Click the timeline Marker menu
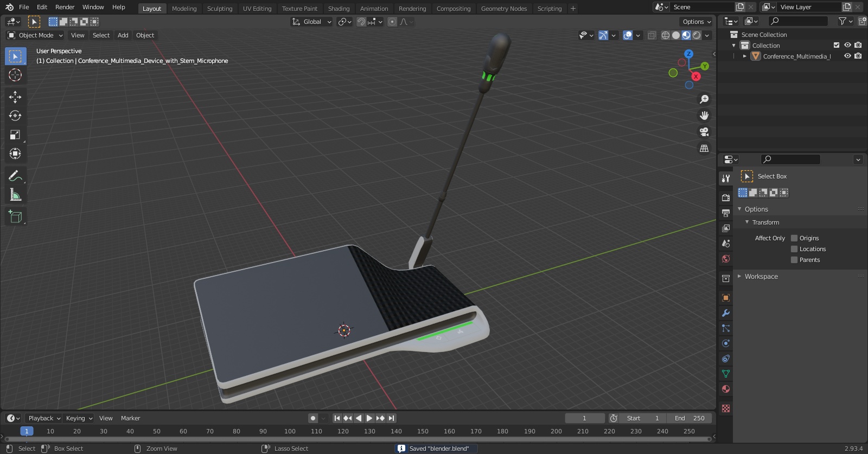The image size is (868, 454). (x=130, y=418)
